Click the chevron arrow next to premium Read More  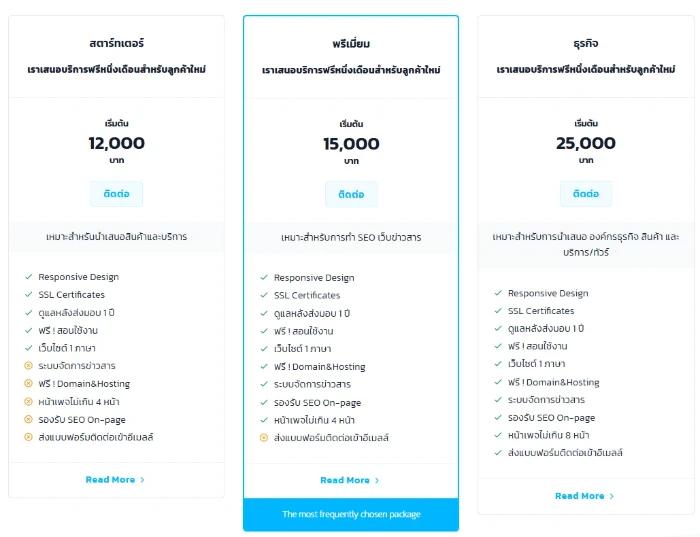(377, 481)
